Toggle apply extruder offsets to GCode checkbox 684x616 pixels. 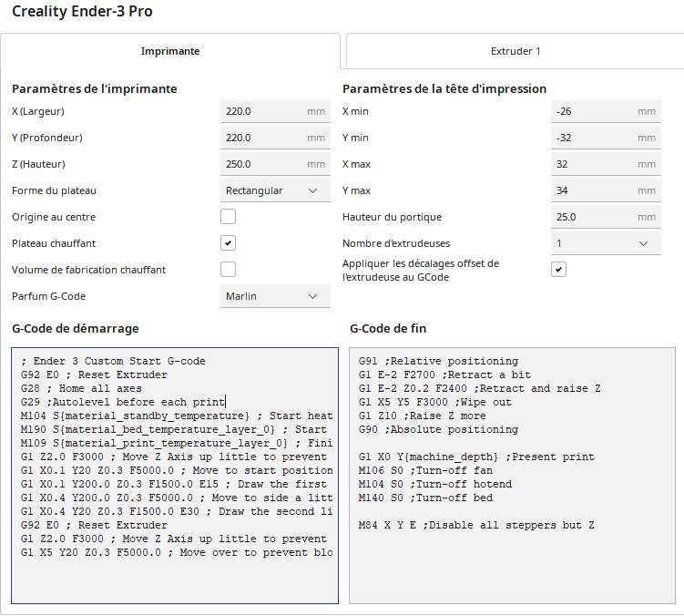tap(559, 270)
